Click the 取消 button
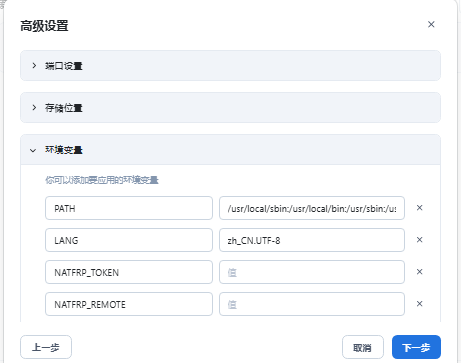 click(363, 347)
